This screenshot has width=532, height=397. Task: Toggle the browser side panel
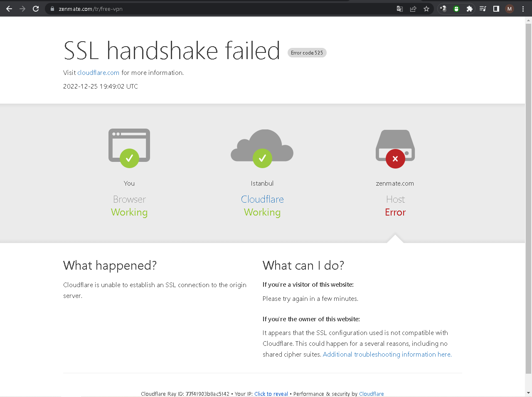tap(496, 9)
